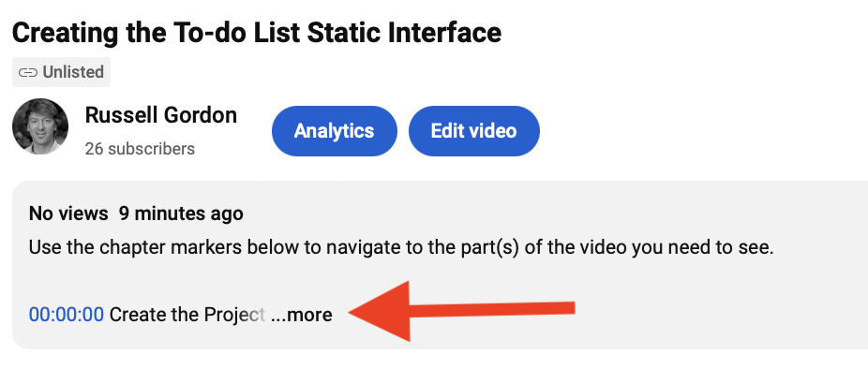The width and height of the screenshot is (868, 369).
Task: Click the Edit video button
Action: point(474,131)
